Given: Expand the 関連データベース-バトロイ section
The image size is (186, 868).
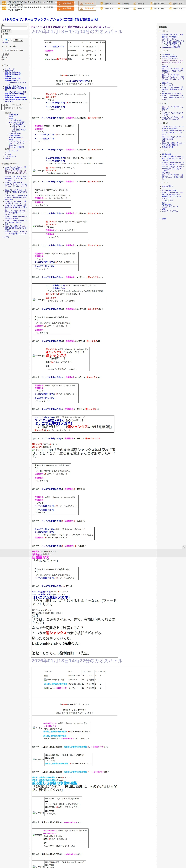Looking at the screenshot, I should coord(3,105).
